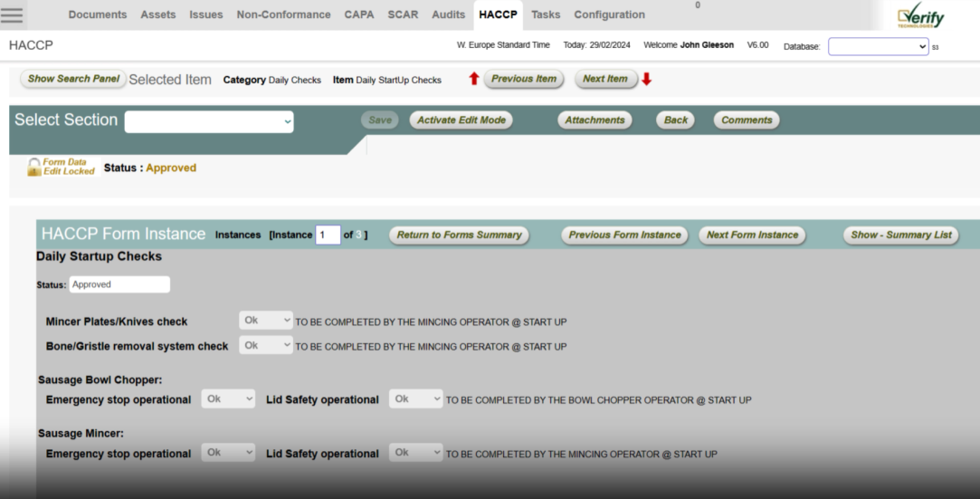Open Bone/Gristle removal system check dropdown

click(x=266, y=345)
